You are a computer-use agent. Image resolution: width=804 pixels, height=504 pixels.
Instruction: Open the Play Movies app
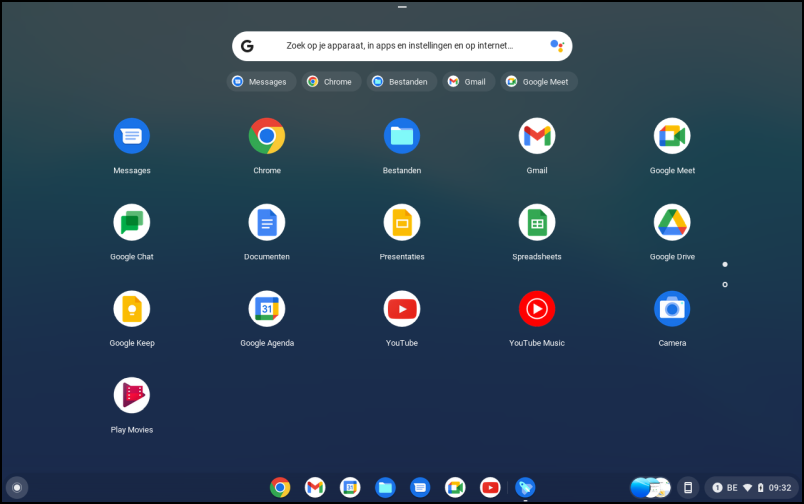point(132,395)
